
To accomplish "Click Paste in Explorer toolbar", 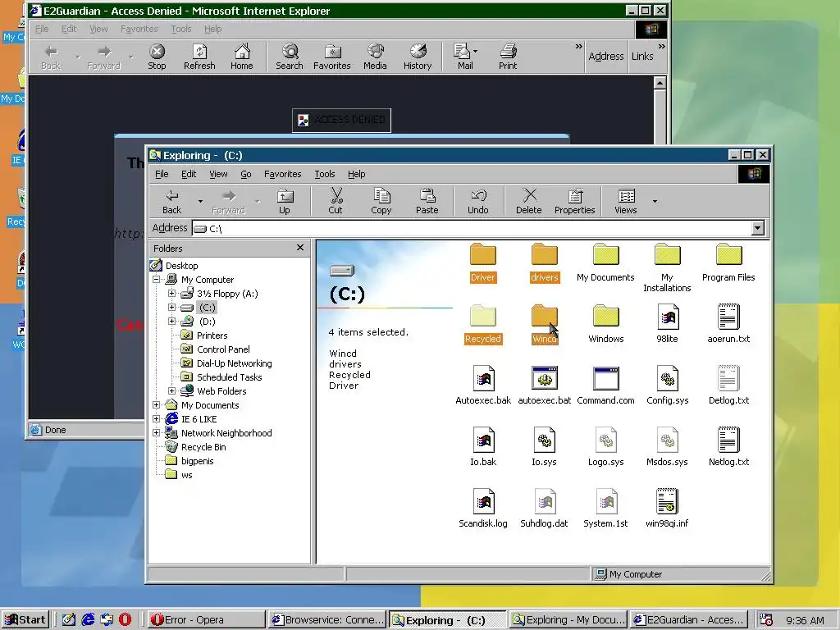I will [427, 201].
